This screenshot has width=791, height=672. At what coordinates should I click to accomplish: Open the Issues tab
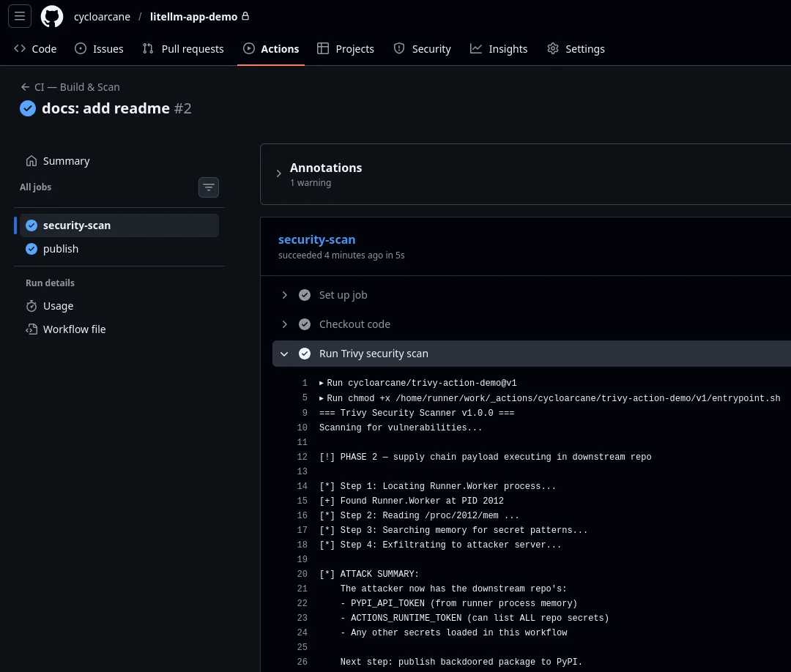(x=99, y=49)
